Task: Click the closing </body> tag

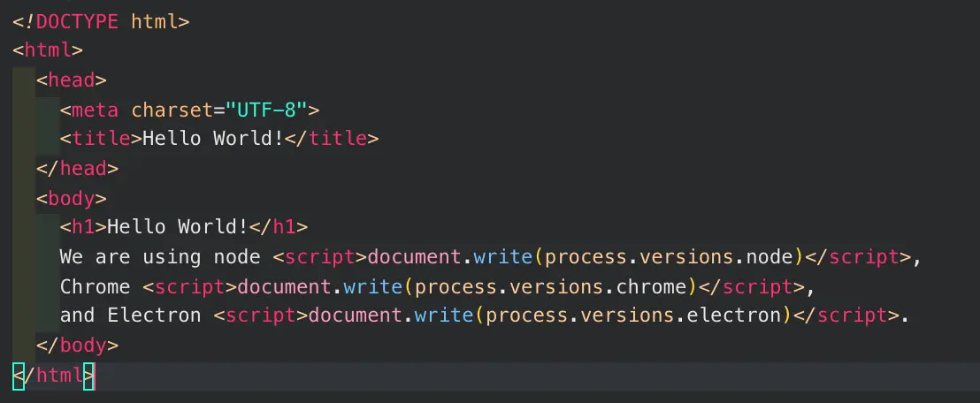Action: [x=77, y=346]
